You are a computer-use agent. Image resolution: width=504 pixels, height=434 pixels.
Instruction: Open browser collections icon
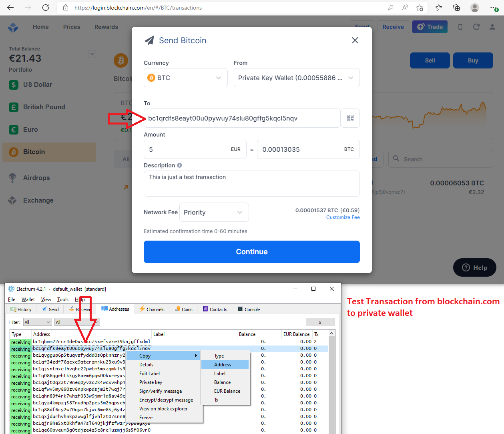pyautogui.click(x=456, y=8)
